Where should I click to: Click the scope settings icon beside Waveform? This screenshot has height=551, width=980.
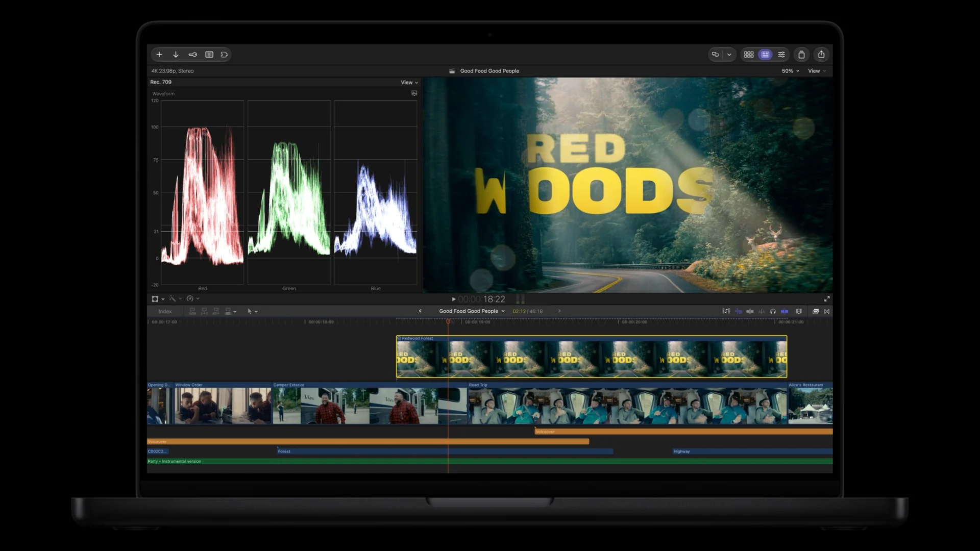[x=414, y=93]
